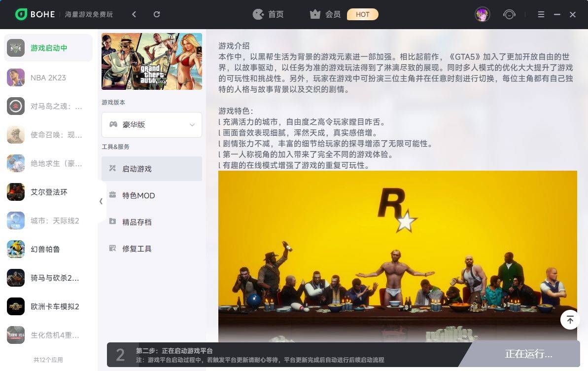Click the 生化危机4重制版 game icon

pos(16,335)
